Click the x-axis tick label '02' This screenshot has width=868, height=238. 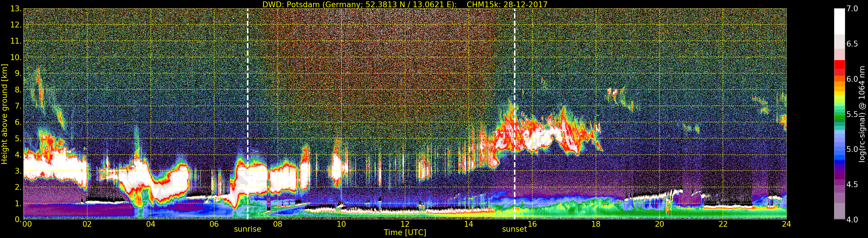pos(87,224)
